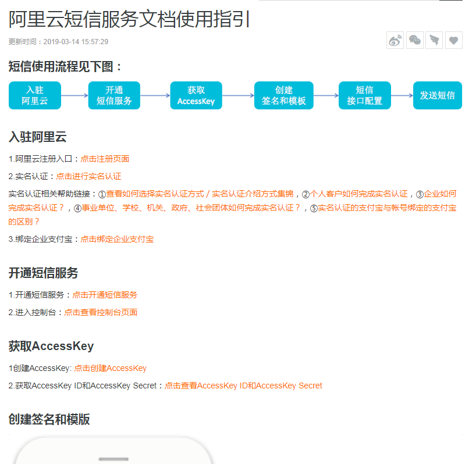Share the page via DingTalk icon

pos(434,40)
